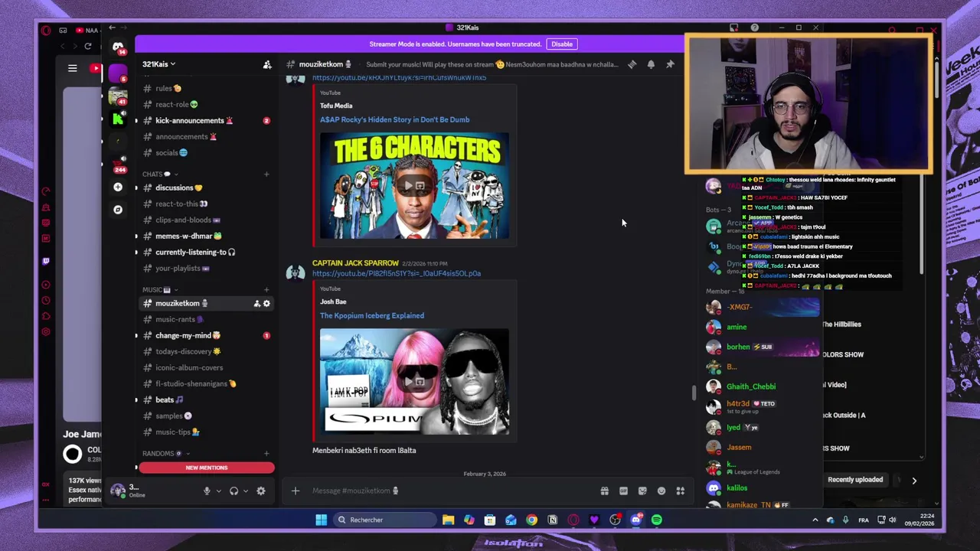Create channel plus in RANDOMS category
The height and width of the screenshot is (551, 980).
point(266,454)
